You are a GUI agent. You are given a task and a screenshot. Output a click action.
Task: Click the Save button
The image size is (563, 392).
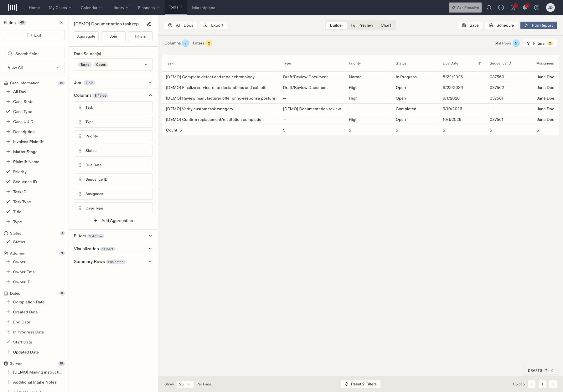470,25
